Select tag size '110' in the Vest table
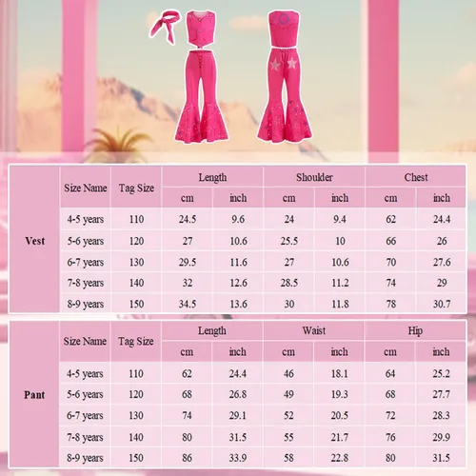 pos(136,219)
